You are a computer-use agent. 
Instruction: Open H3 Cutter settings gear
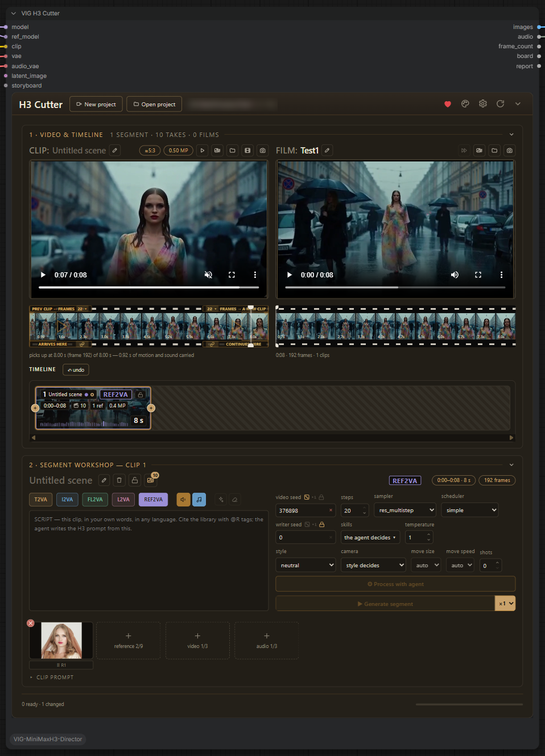coord(483,104)
